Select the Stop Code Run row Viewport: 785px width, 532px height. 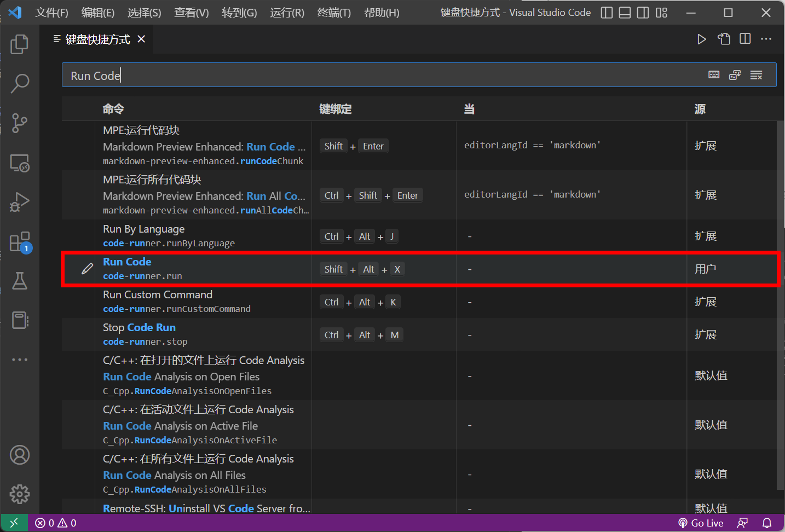click(x=419, y=334)
